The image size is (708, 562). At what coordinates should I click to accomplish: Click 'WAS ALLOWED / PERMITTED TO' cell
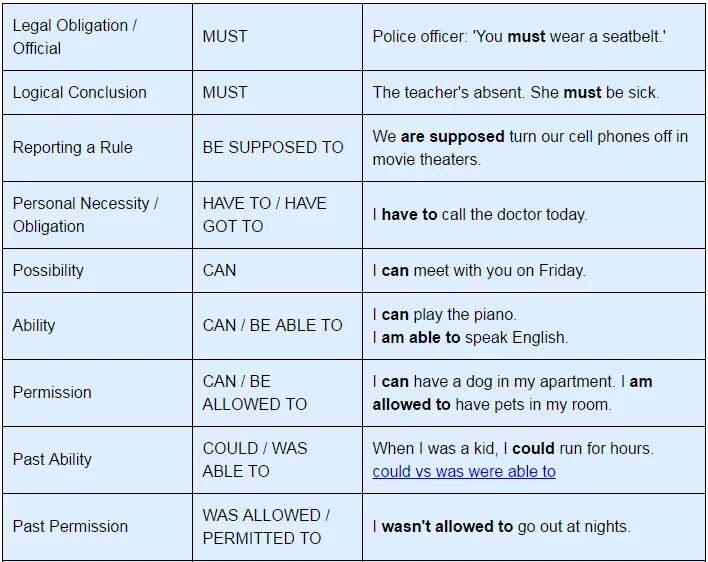(x=277, y=527)
